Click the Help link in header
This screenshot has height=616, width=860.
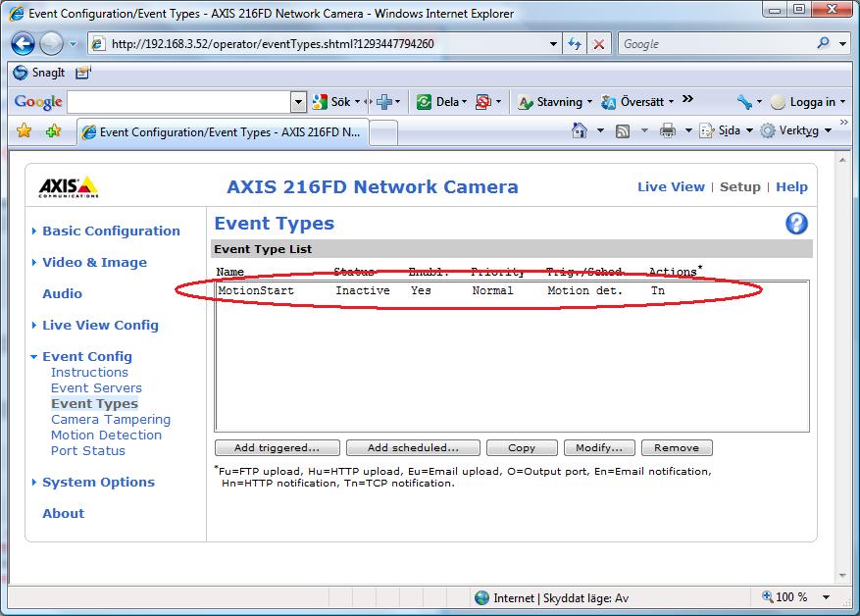pyautogui.click(x=791, y=187)
